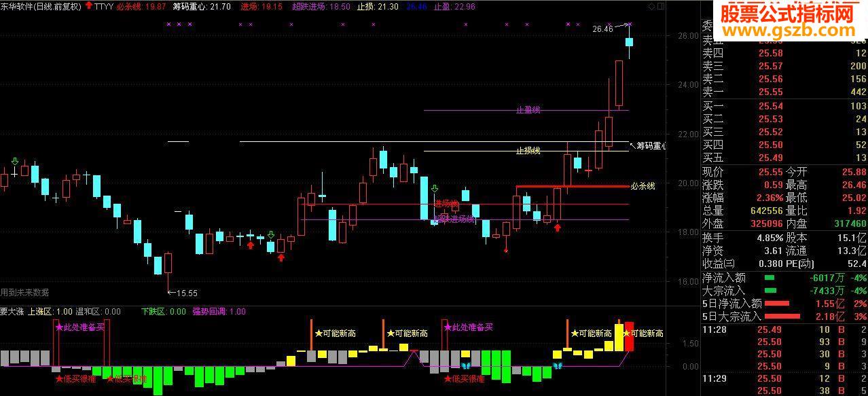The width and height of the screenshot is (868, 396).
Task: Click the 温和区: 0.00 value
Action: pos(98,312)
